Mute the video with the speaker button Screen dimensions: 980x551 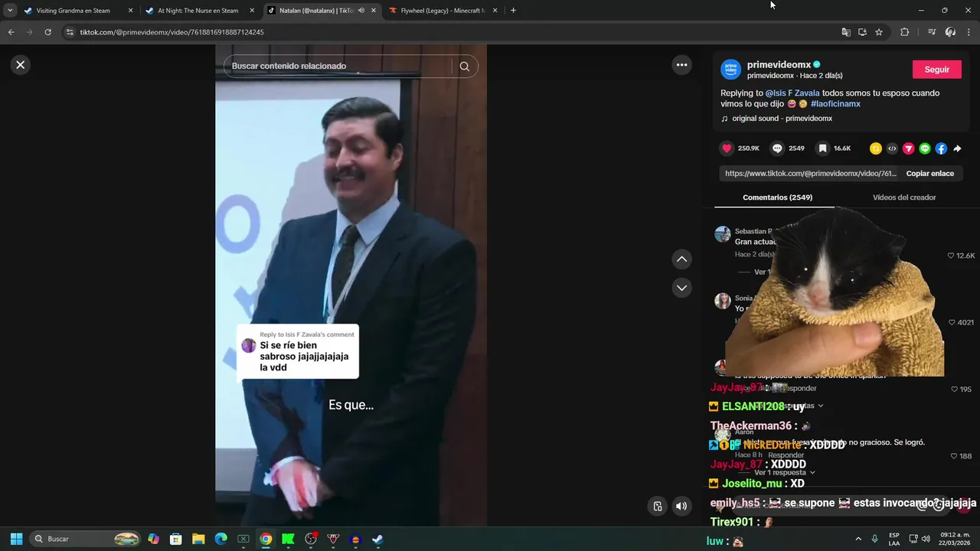tap(681, 506)
